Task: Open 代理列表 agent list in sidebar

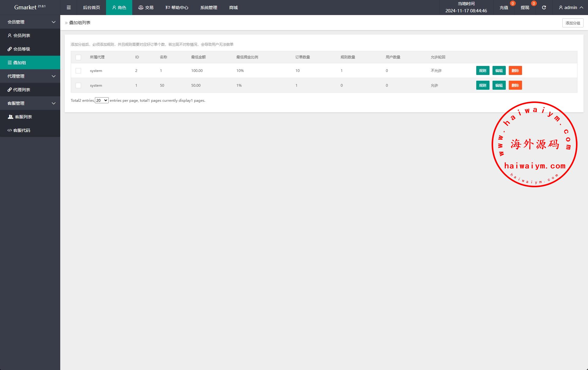Action: (22, 90)
